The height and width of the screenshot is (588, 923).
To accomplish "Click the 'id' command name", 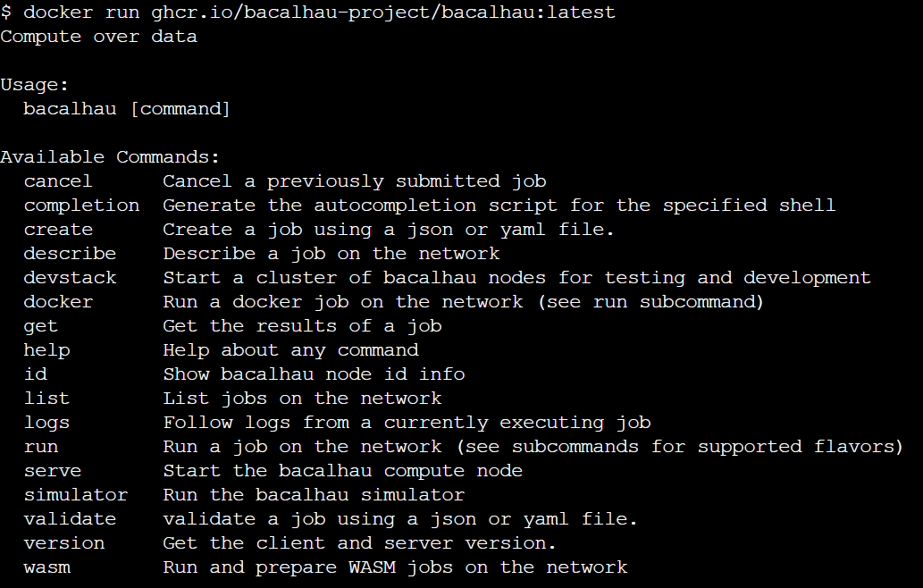I will (x=36, y=374).
